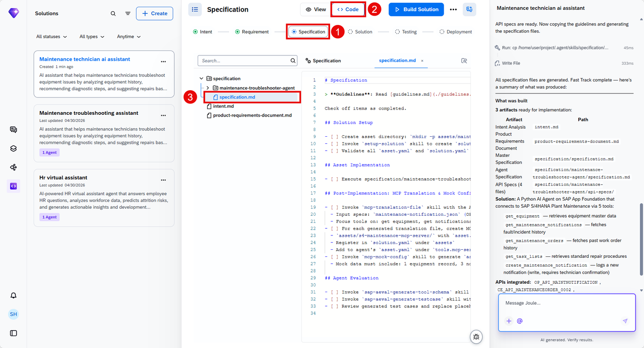Open the connected nodes icon in left rail
Image resolution: width=644 pixels, height=348 pixels.
[13, 168]
